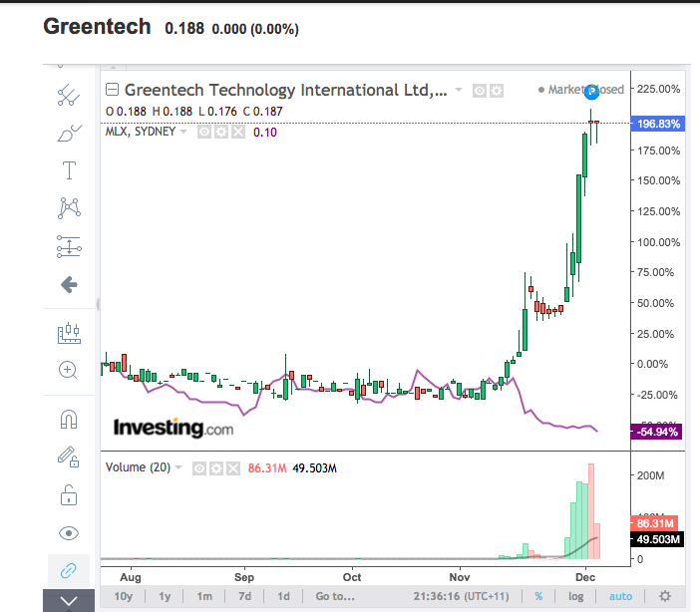Click the Aug label on time axis
Viewport: 700px width, 612px height.
tap(131, 577)
